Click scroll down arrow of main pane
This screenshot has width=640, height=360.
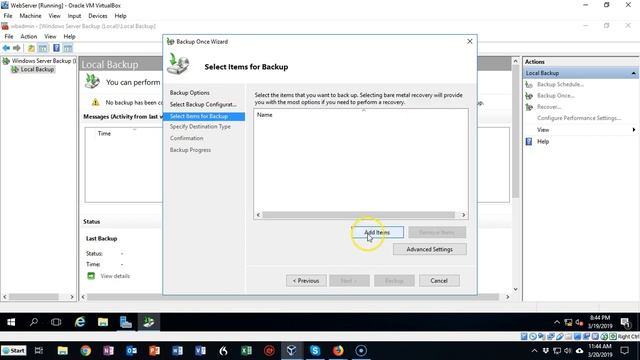pos(515,289)
